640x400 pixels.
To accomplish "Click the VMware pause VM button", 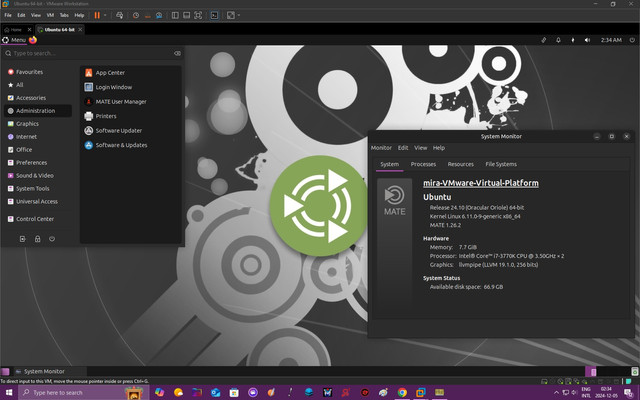I will coord(97,16).
